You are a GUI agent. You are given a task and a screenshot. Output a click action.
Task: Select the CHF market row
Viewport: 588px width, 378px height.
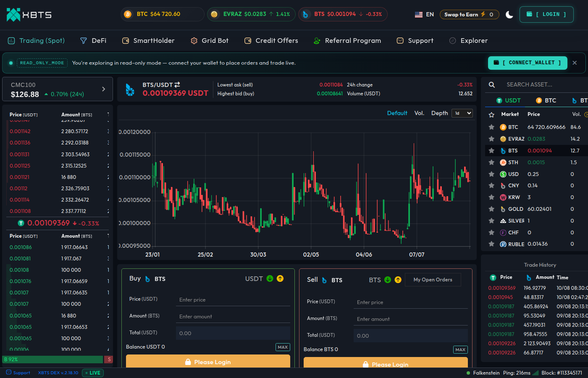pyautogui.click(x=537, y=232)
